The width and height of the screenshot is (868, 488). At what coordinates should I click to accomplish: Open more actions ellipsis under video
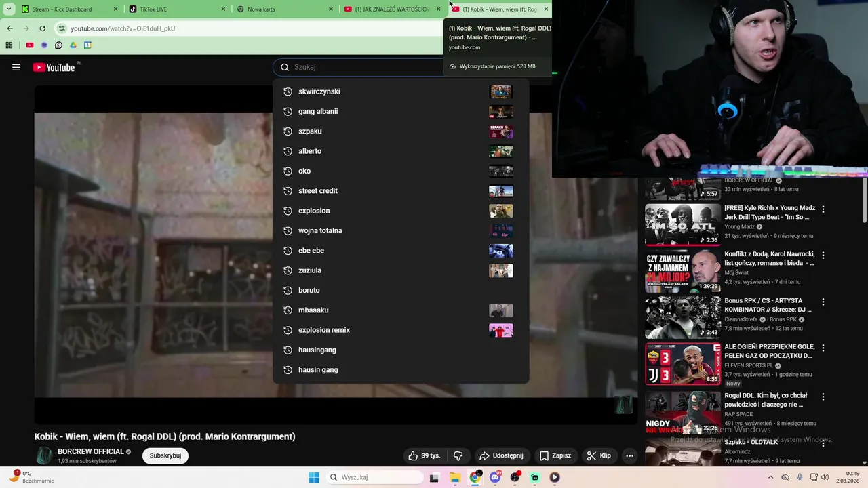tap(629, 455)
